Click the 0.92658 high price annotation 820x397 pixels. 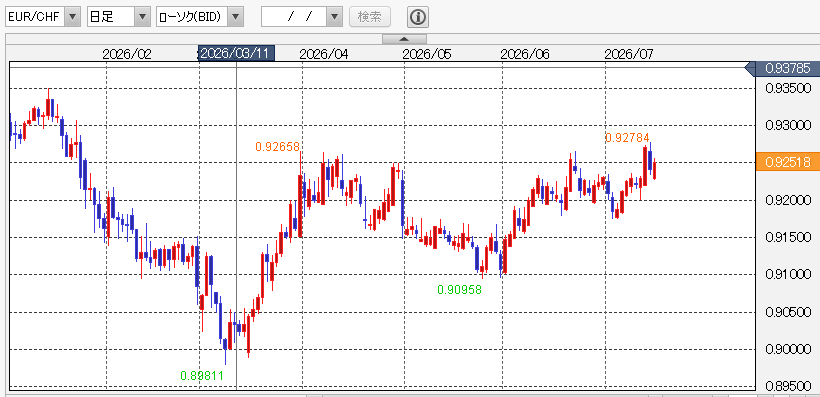[278, 146]
